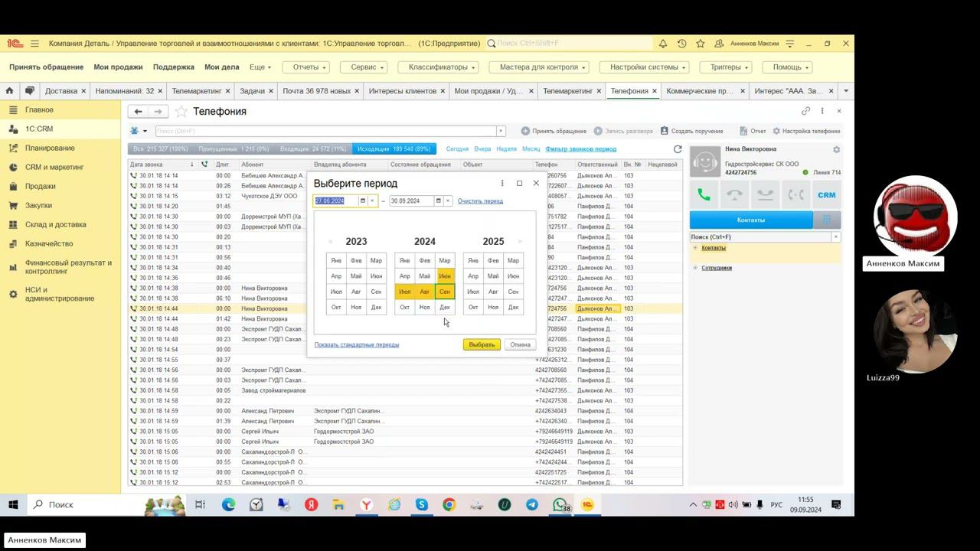Open Фильтр звонков период link

(581, 149)
